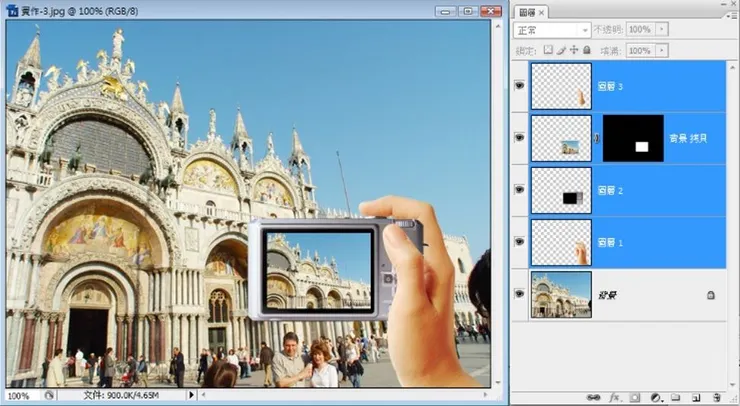Click the delete layer trash icon

(717, 397)
